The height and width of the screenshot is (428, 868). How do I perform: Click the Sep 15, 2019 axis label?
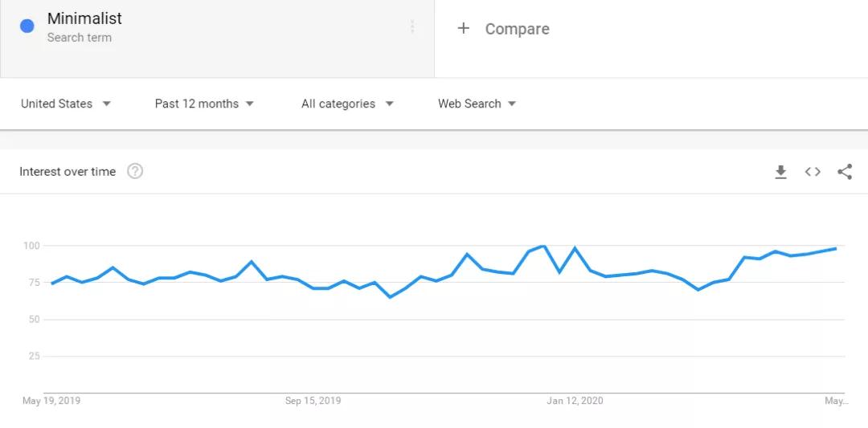(x=313, y=401)
